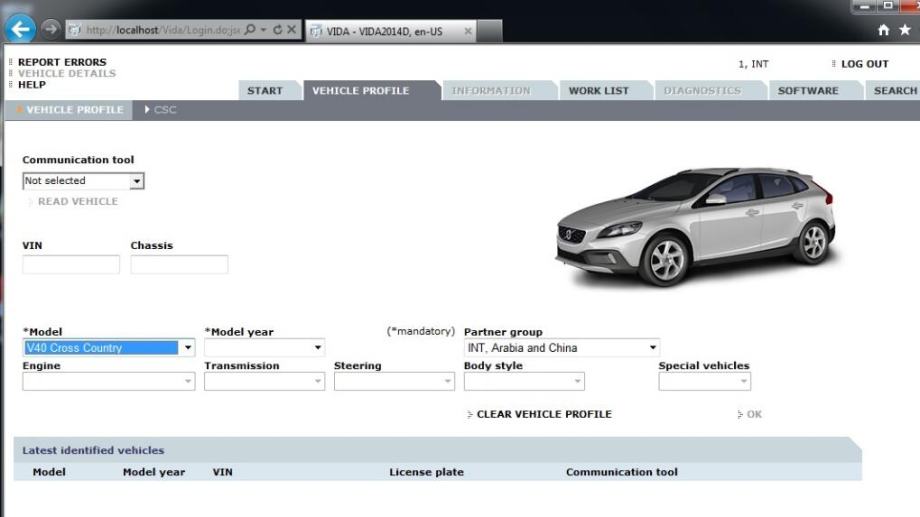Click the Model year column header
The width and height of the screenshot is (920, 517).
click(x=154, y=472)
